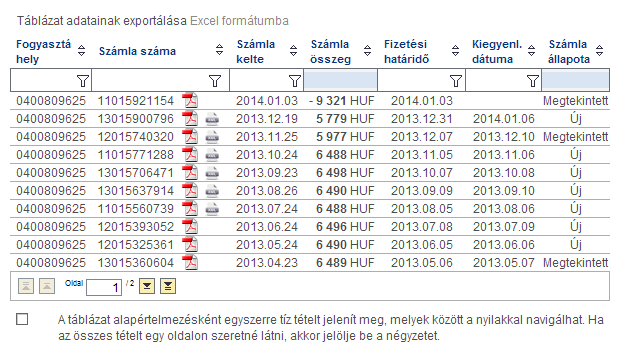This screenshot has height=362, width=636.
Task: Open PDF of invoice 11015921154
Action: click(x=190, y=100)
